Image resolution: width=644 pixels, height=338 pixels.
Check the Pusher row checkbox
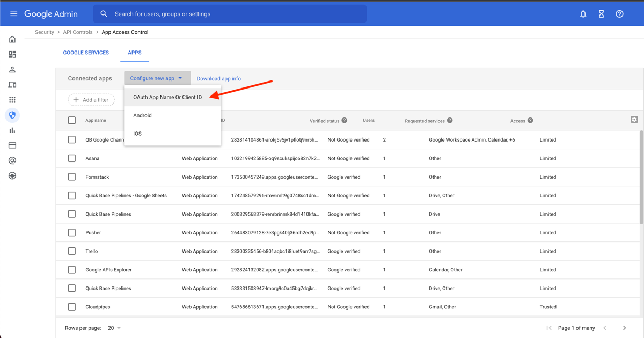[72, 233]
